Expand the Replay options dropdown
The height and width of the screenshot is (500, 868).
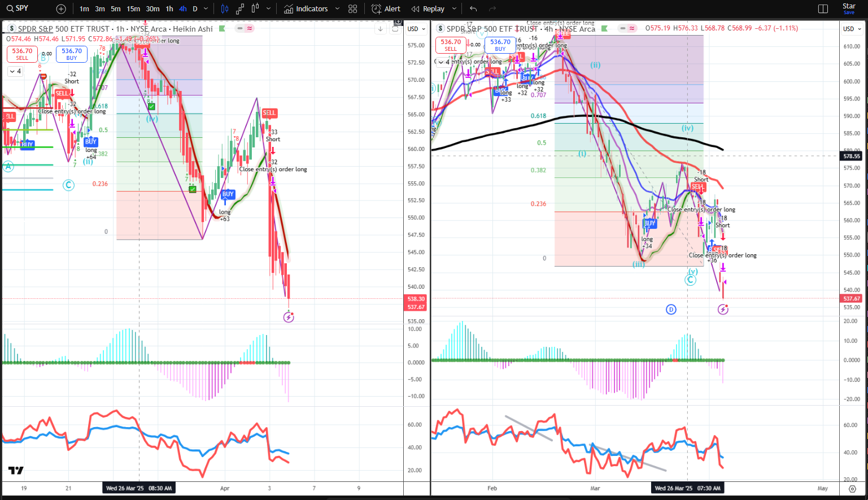(453, 9)
